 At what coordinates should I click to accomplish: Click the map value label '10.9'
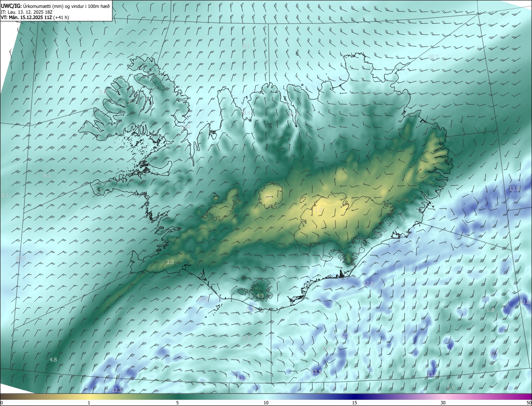tap(20, 258)
